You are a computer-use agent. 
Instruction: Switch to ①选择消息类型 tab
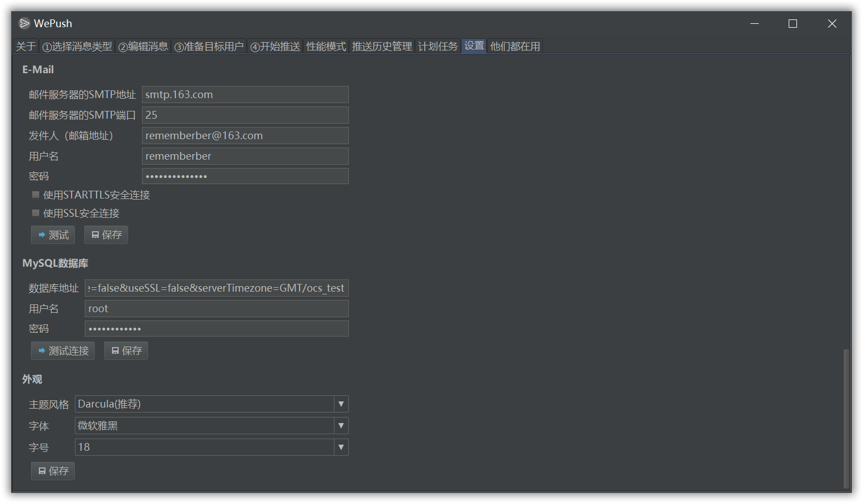(78, 47)
